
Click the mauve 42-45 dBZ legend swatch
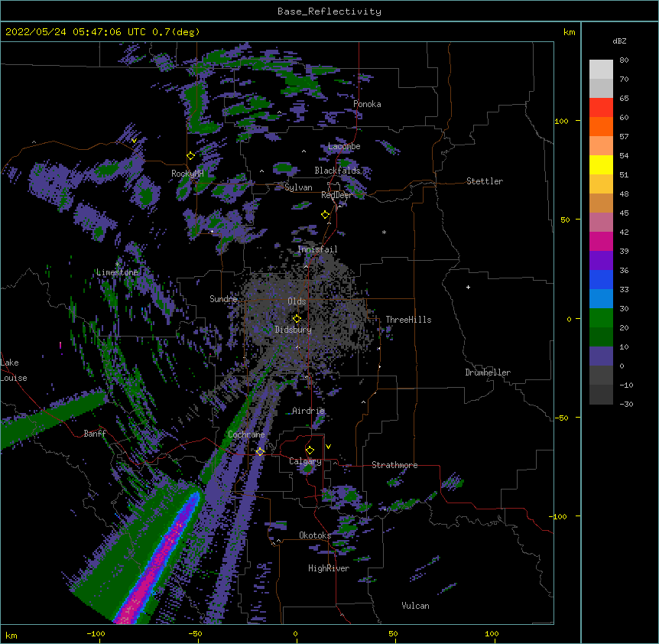pyautogui.click(x=601, y=223)
